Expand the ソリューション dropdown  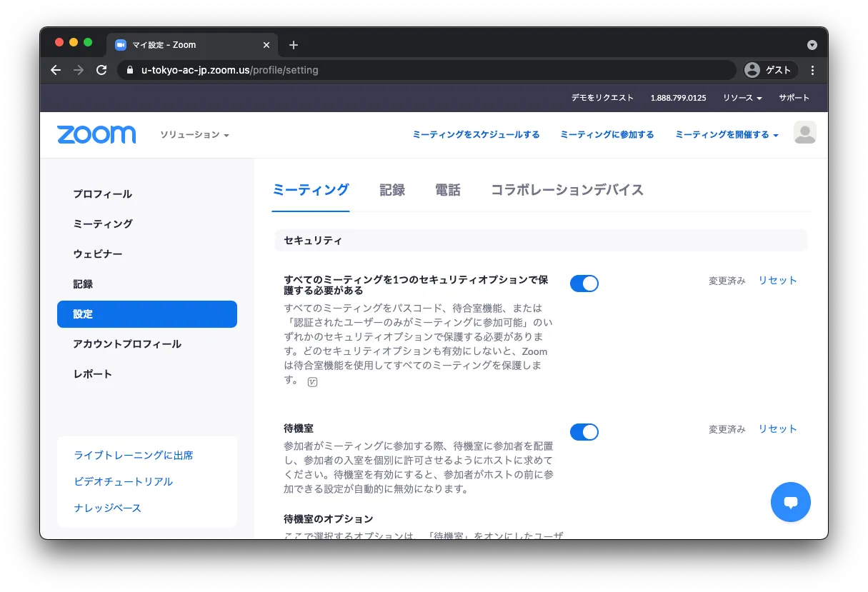pos(194,135)
